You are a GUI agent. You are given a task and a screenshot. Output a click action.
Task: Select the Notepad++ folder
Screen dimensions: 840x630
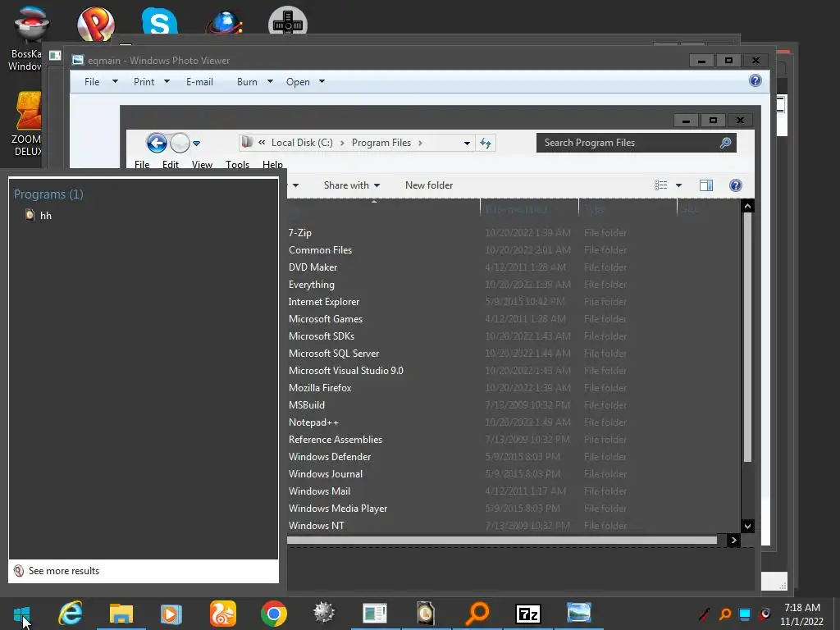(313, 422)
